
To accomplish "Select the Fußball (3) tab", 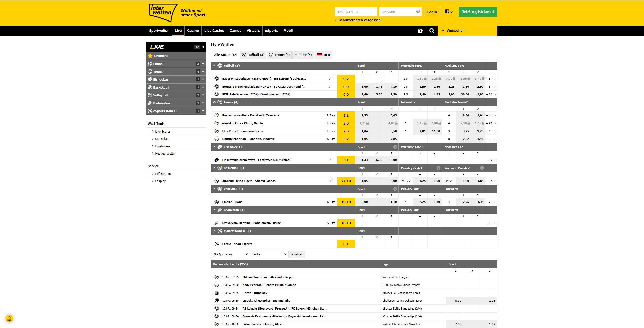I will point(253,55).
